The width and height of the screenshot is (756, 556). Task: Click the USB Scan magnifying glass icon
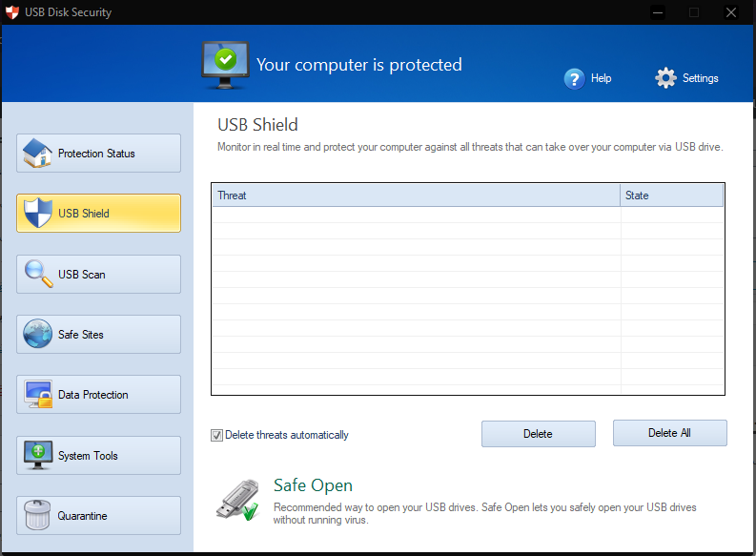pyautogui.click(x=38, y=274)
